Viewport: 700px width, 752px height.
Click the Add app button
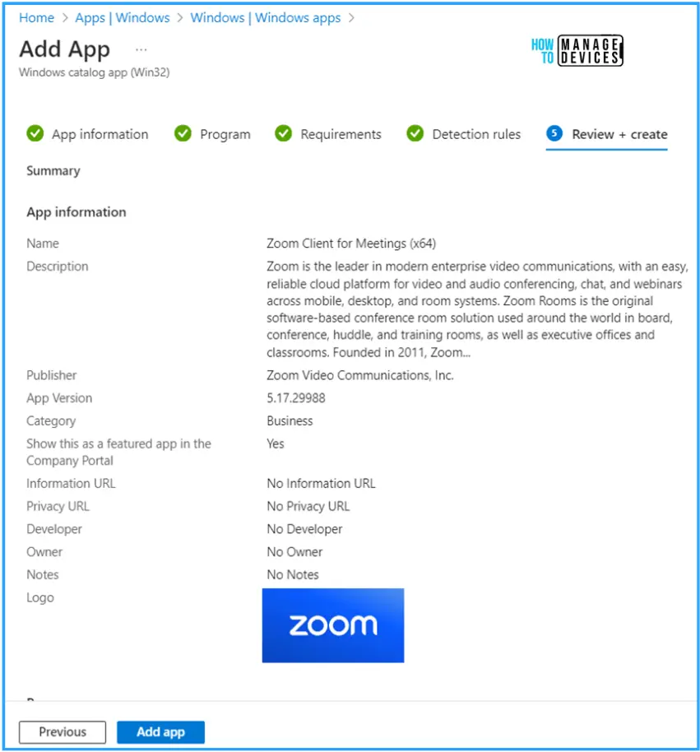pyautogui.click(x=160, y=732)
